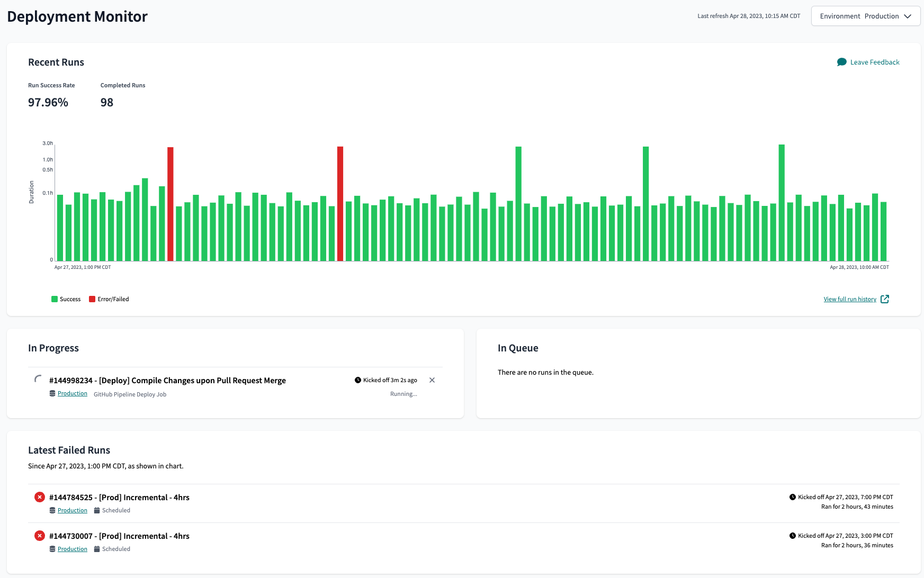Click the external link icon after View full run history

tap(885, 299)
